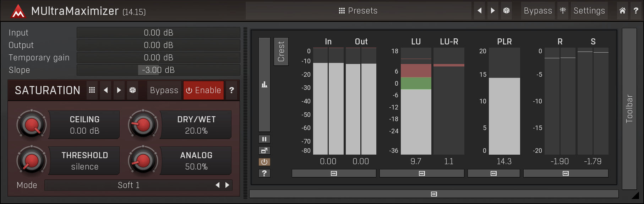Open the Saturation presets grid icon

coord(92,90)
